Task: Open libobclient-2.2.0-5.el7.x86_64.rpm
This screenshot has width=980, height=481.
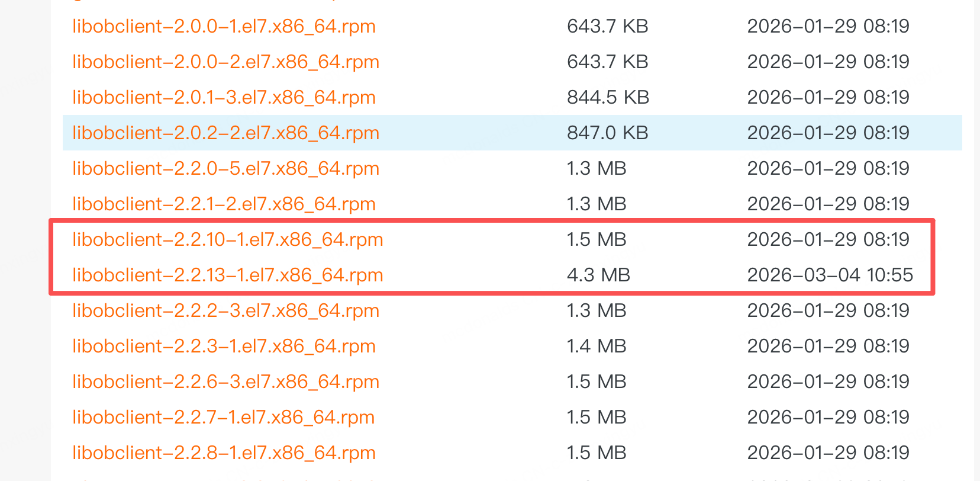Action: click(x=225, y=168)
